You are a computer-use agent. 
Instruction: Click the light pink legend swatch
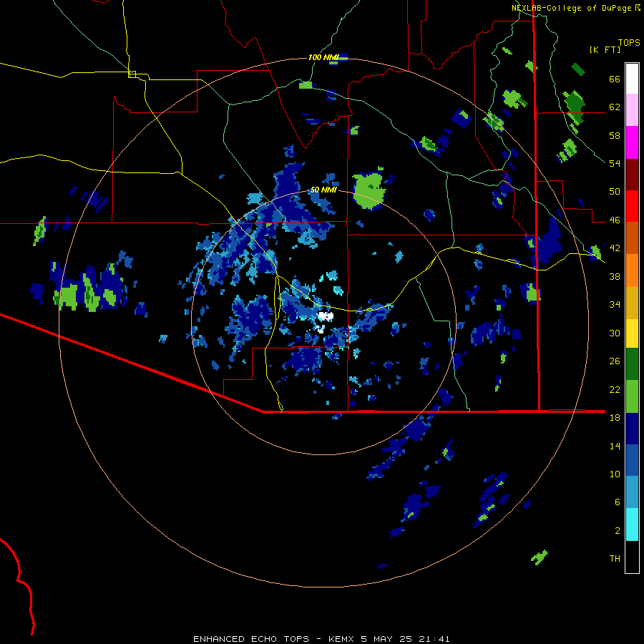point(632,109)
